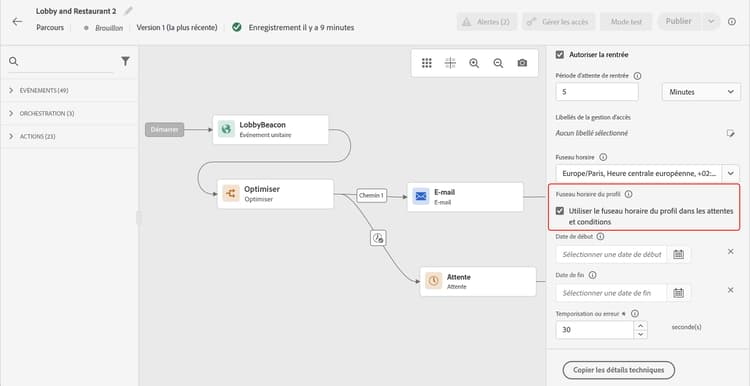750x386 pixels.
Task: Click Version 1 (la plus récente) text
Action: 177,28
